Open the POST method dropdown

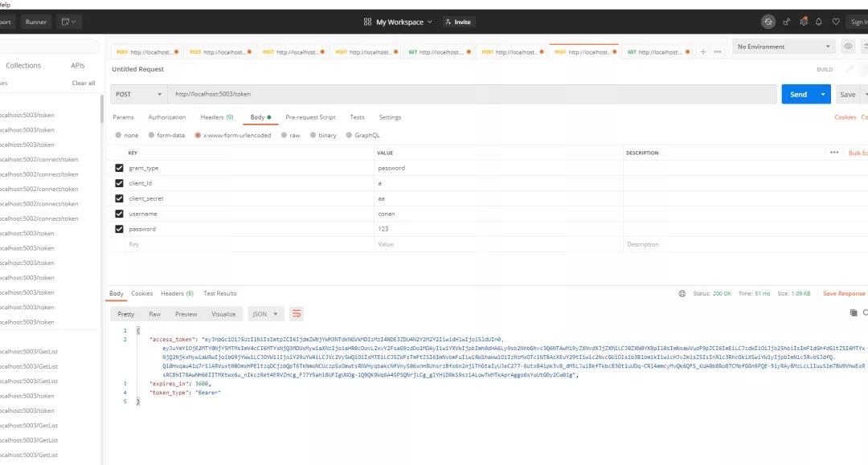point(134,94)
